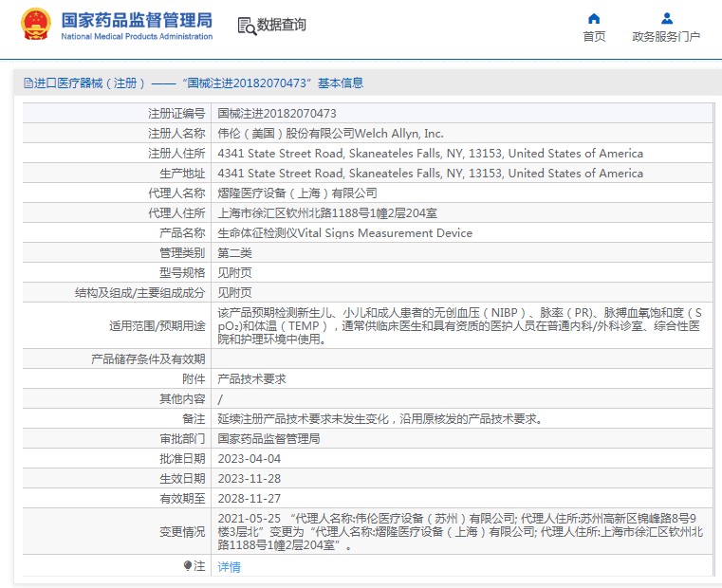Click 见附页 in the 型号规格 row
The height and width of the screenshot is (588, 722).
234,272
